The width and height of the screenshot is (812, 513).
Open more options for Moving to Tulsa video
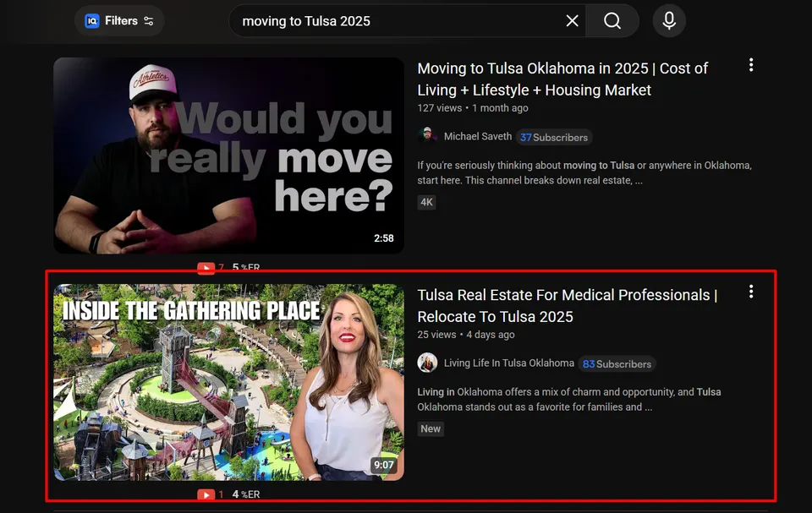click(x=751, y=65)
